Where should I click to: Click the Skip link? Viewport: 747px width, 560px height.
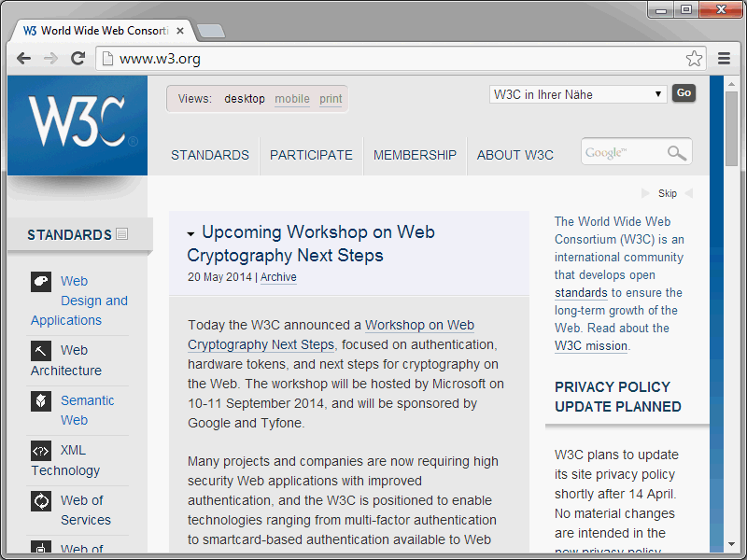[x=668, y=193]
